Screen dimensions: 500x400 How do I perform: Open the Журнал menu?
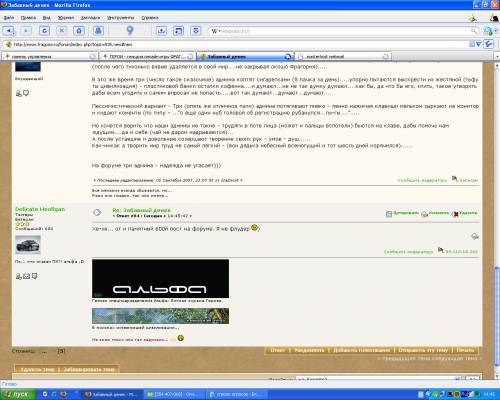[x=66, y=18]
